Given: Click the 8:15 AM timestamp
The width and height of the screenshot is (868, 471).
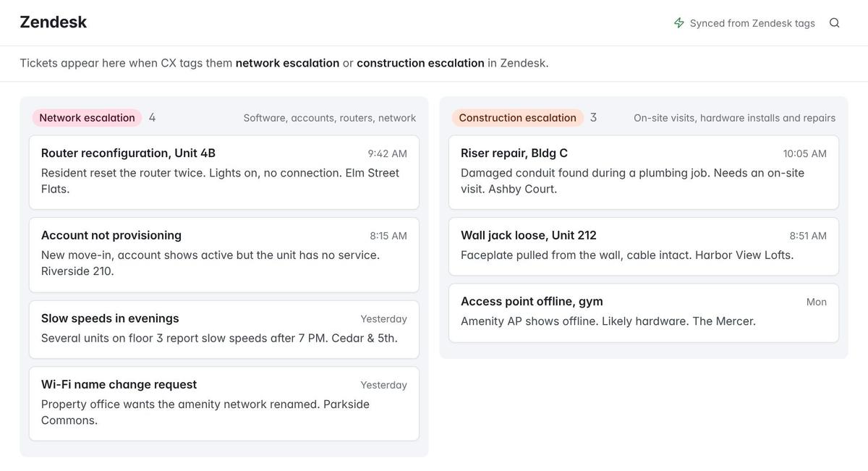Looking at the screenshot, I should pyautogui.click(x=388, y=236).
